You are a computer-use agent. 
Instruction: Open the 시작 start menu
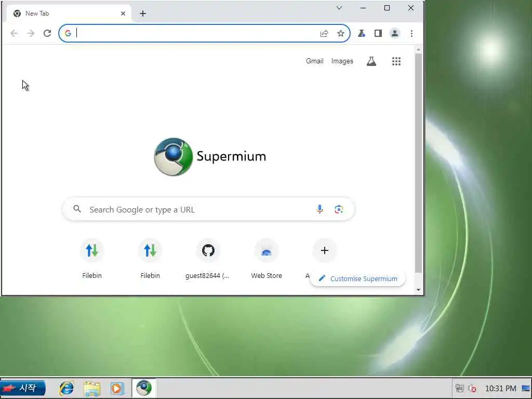pyautogui.click(x=23, y=388)
